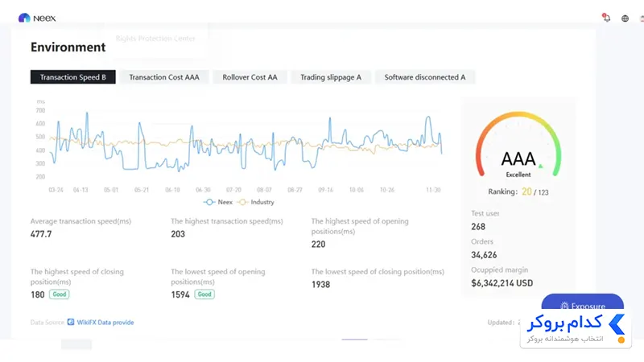Viewport: 644px width, 362px height.
Task: Click the blue Exposure button
Action: (582, 304)
